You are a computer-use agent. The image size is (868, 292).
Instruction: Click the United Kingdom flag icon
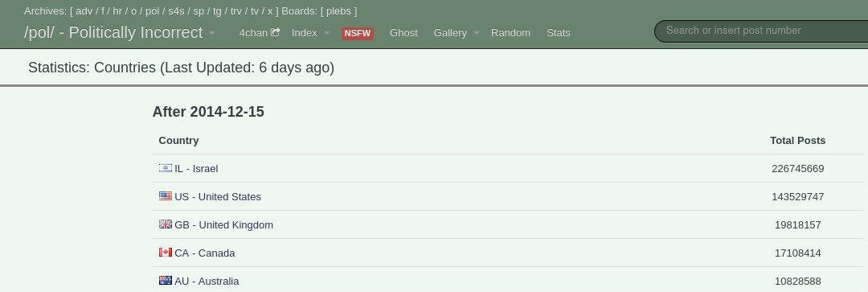[165, 224]
